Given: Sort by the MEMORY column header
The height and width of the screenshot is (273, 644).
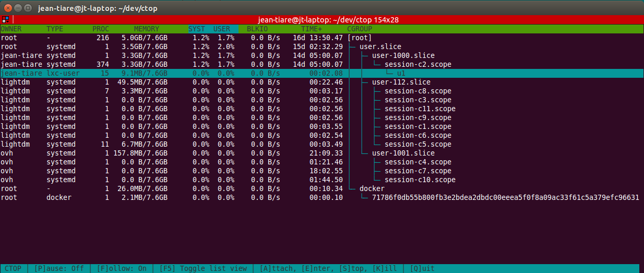Looking at the screenshot, I should click(147, 29).
